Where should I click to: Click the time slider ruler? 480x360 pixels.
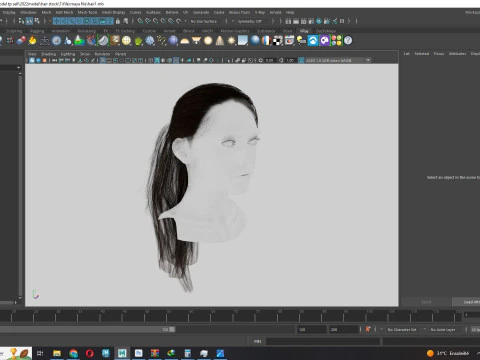click(x=231, y=315)
